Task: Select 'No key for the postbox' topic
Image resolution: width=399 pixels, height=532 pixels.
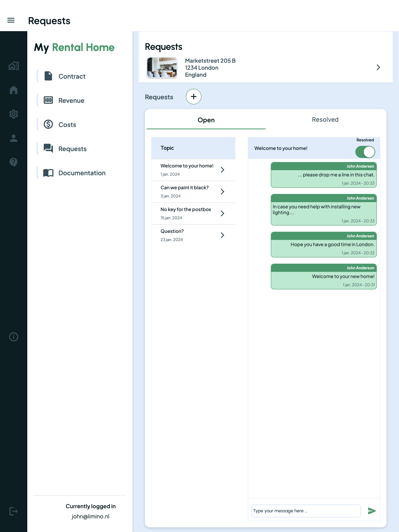Action: pos(193,214)
